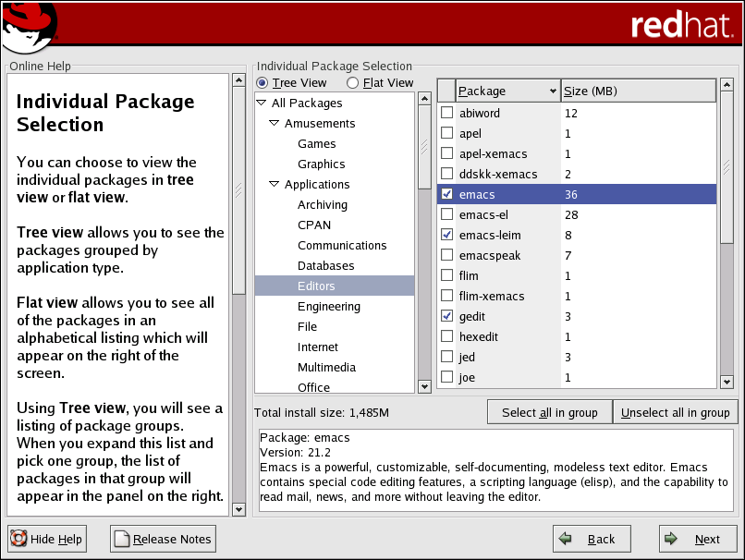This screenshot has height=560, width=745.
Task: Collapse the Applications group
Action: click(275, 185)
